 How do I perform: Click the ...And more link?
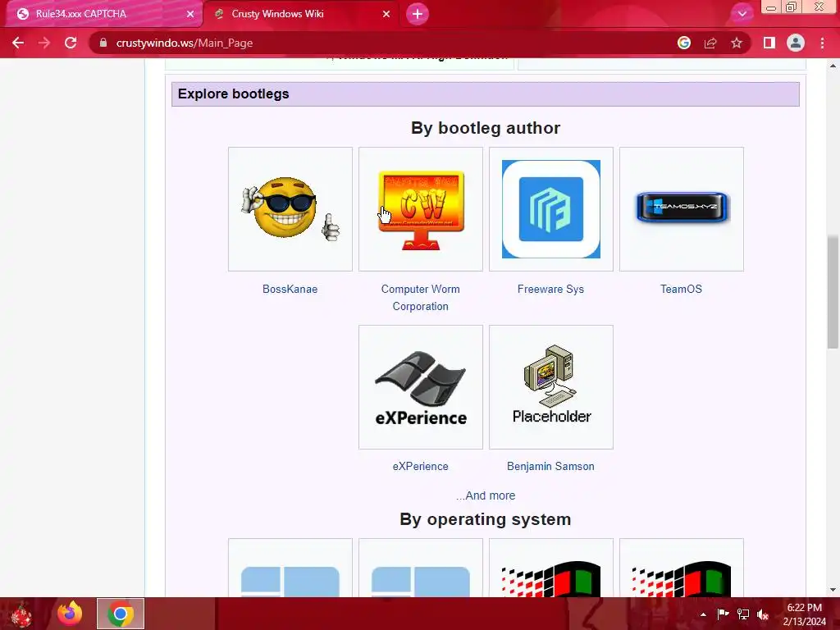click(486, 495)
